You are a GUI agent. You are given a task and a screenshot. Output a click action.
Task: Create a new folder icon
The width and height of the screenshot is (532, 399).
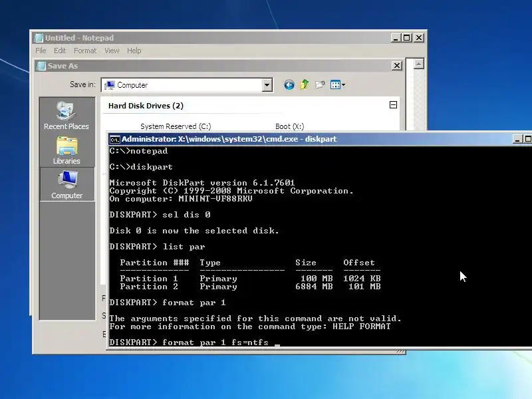click(x=320, y=85)
